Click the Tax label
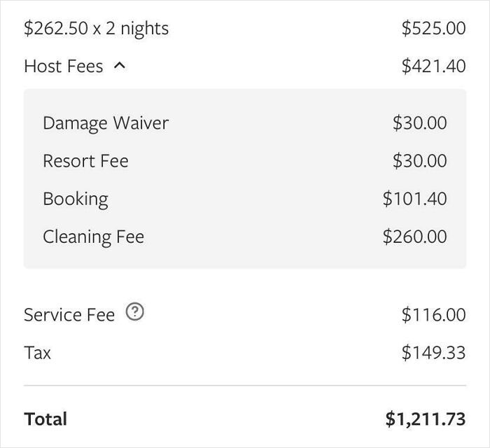Image resolution: width=490 pixels, height=448 pixels. click(37, 353)
